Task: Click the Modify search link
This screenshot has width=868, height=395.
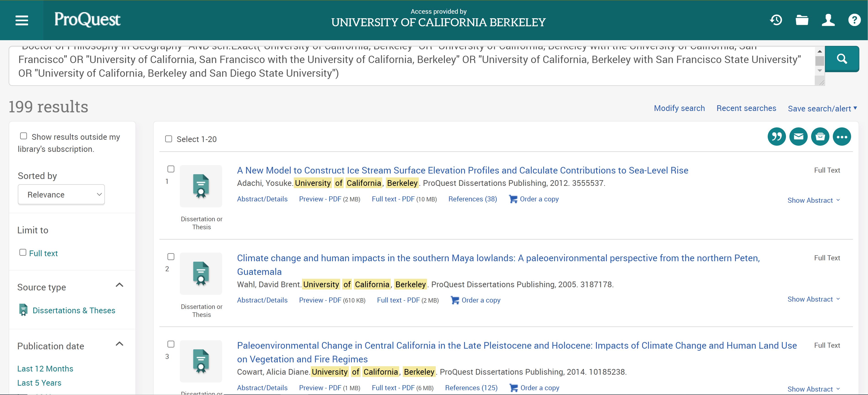Action: pyautogui.click(x=679, y=108)
